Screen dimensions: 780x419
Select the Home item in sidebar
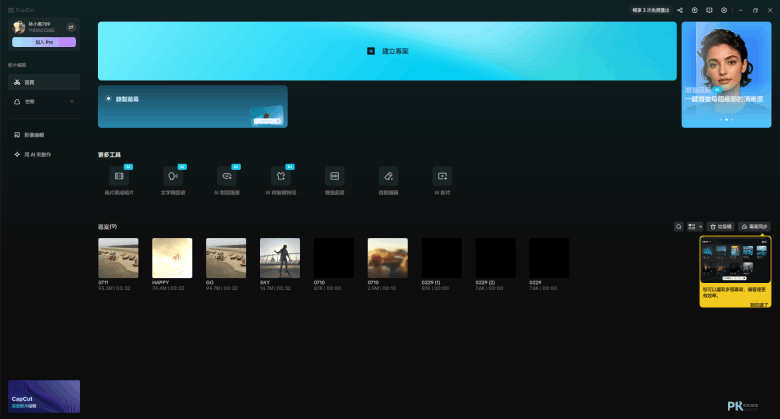[44, 82]
